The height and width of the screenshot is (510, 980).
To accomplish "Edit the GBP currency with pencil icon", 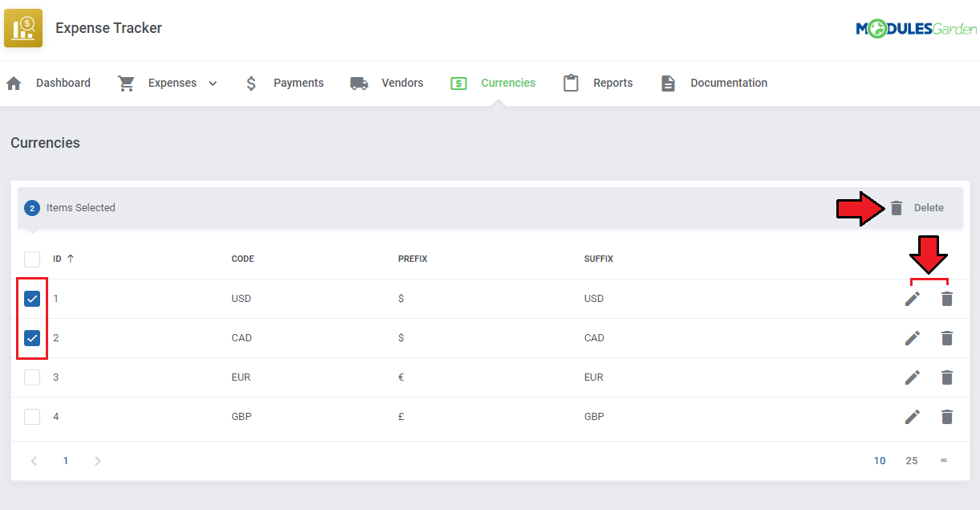I will (913, 417).
